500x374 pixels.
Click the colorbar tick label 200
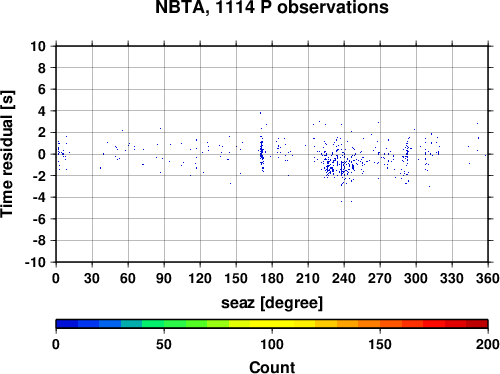tap(488, 344)
